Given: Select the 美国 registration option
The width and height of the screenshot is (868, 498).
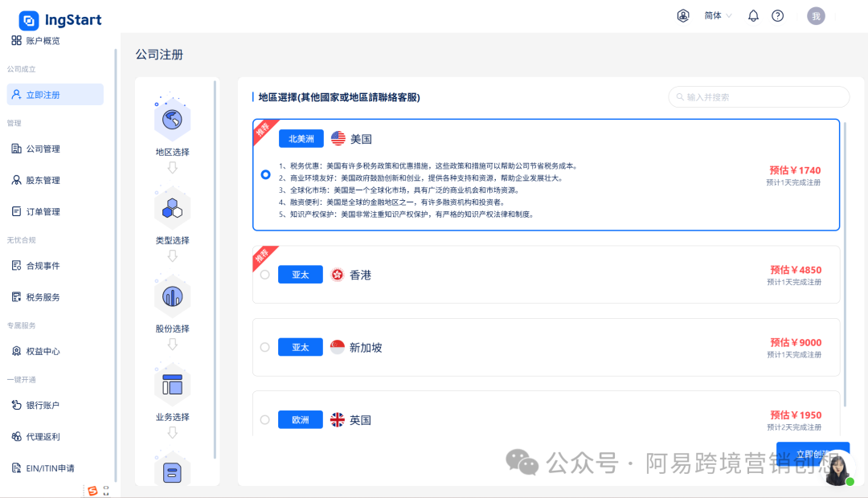Looking at the screenshot, I should point(265,175).
